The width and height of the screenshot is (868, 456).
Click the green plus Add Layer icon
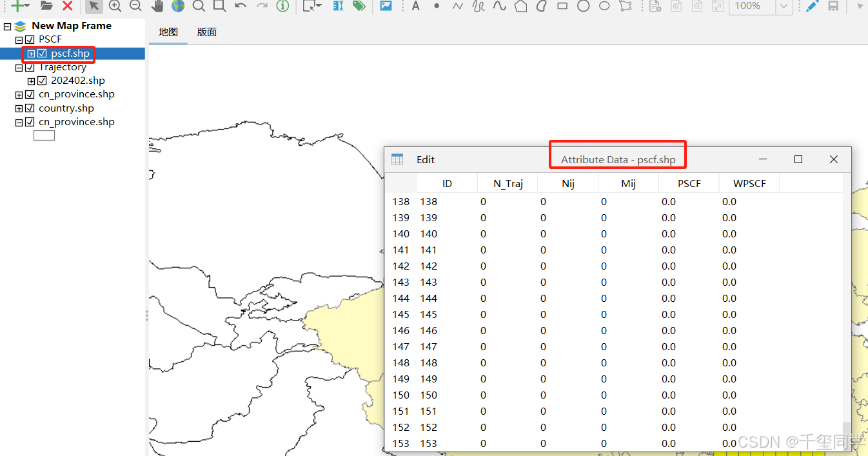click(17, 6)
